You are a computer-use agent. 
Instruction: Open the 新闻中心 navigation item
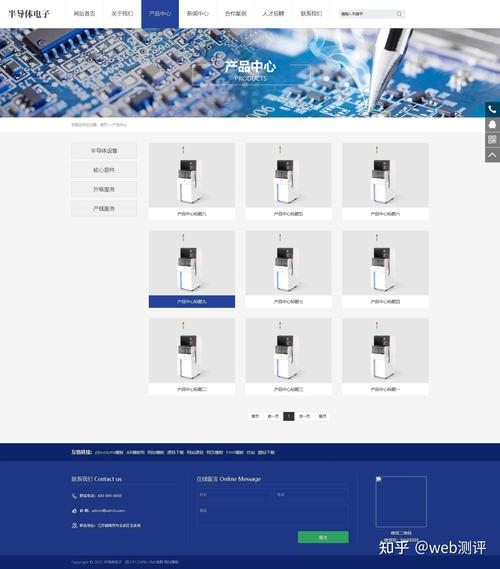coord(198,14)
